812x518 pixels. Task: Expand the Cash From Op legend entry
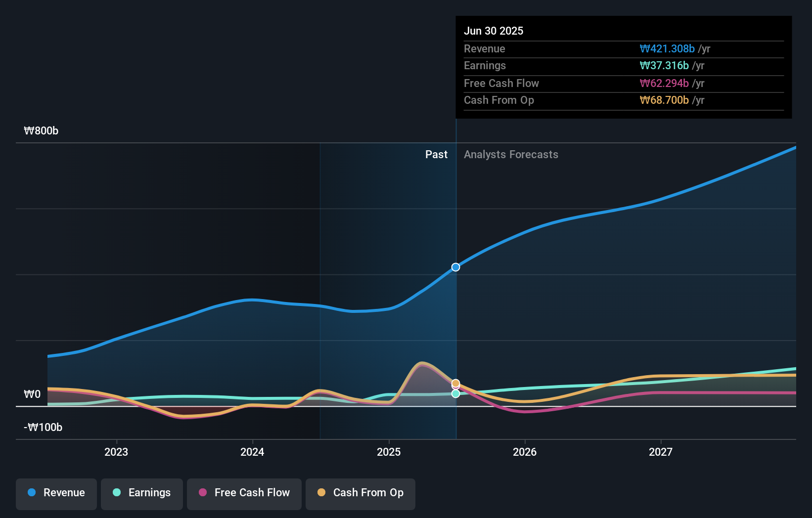pyautogui.click(x=360, y=493)
